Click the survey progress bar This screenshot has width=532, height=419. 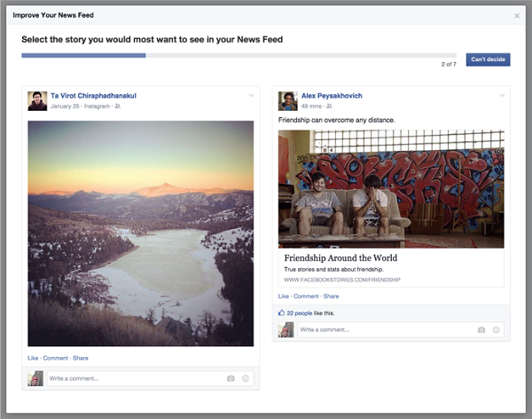239,55
